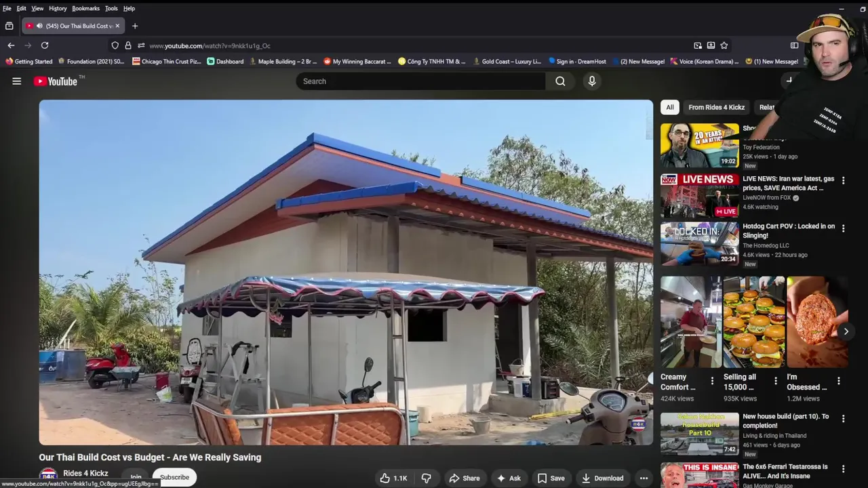Image resolution: width=868 pixels, height=488 pixels.
Task: Like the video (1.1K)
Action: 393,478
